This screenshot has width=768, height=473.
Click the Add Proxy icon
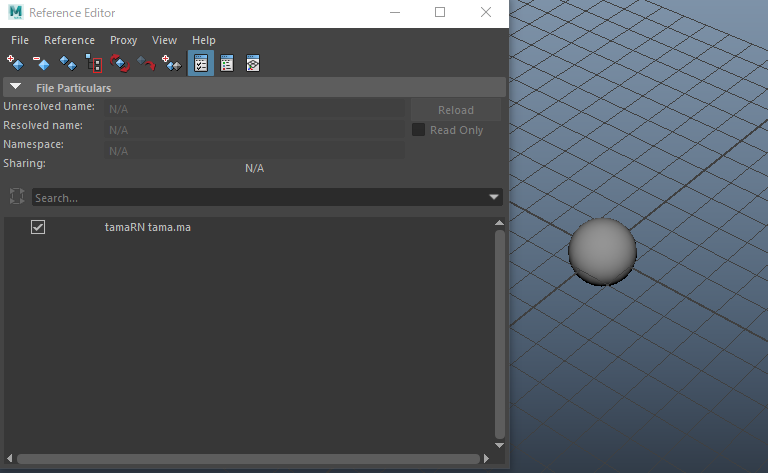click(x=171, y=63)
